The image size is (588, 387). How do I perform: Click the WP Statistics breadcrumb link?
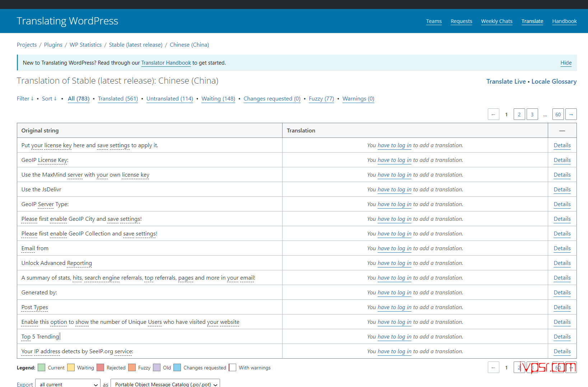tap(85, 45)
